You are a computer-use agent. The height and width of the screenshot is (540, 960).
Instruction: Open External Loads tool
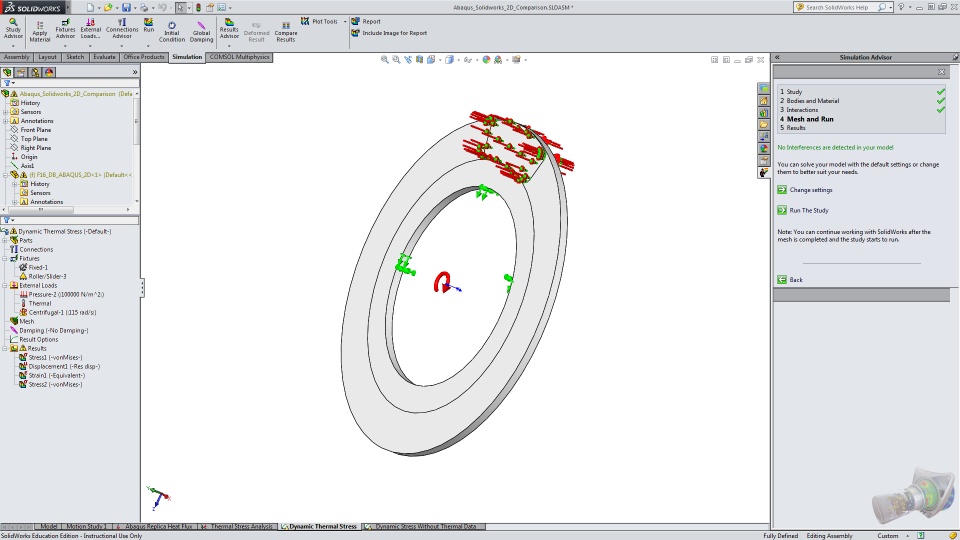tap(90, 29)
